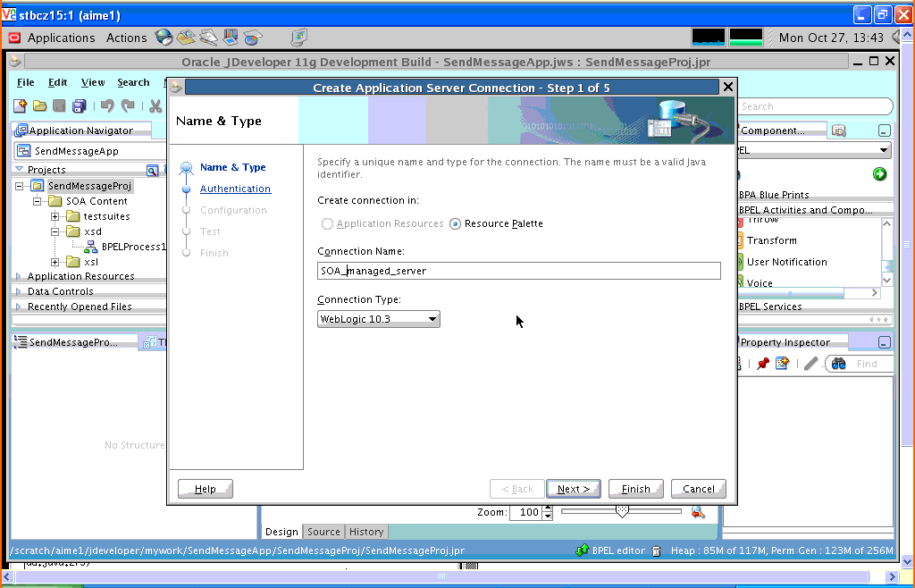Image resolution: width=915 pixels, height=588 pixels.
Task: Open the Actions menu in top panel
Action: point(127,38)
